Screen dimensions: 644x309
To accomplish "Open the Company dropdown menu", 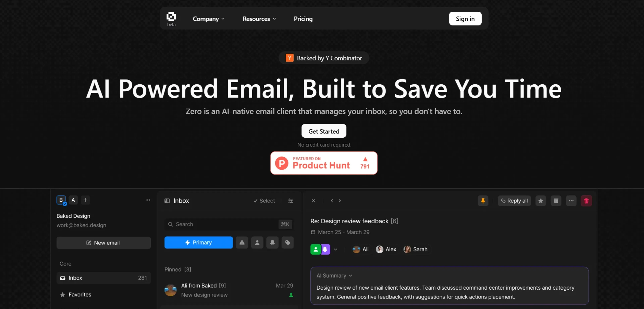I will (208, 19).
